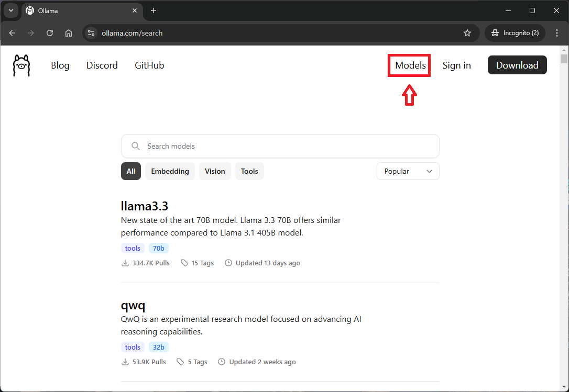The width and height of the screenshot is (569, 392).
Task: Click the page vertical scrollbar thumb
Action: [x=564, y=59]
